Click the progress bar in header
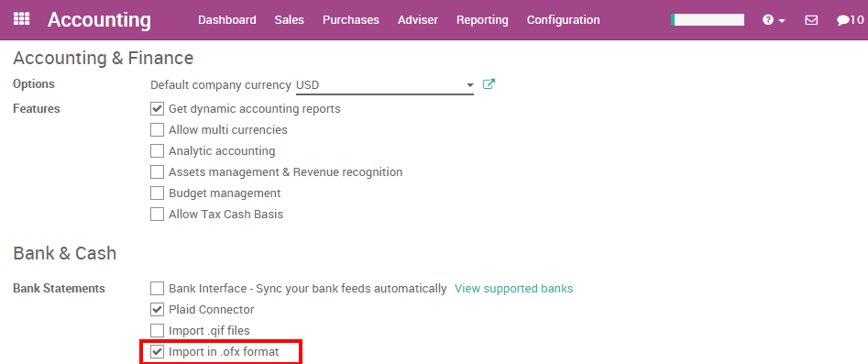868x364 pixels. coord(708,20)
